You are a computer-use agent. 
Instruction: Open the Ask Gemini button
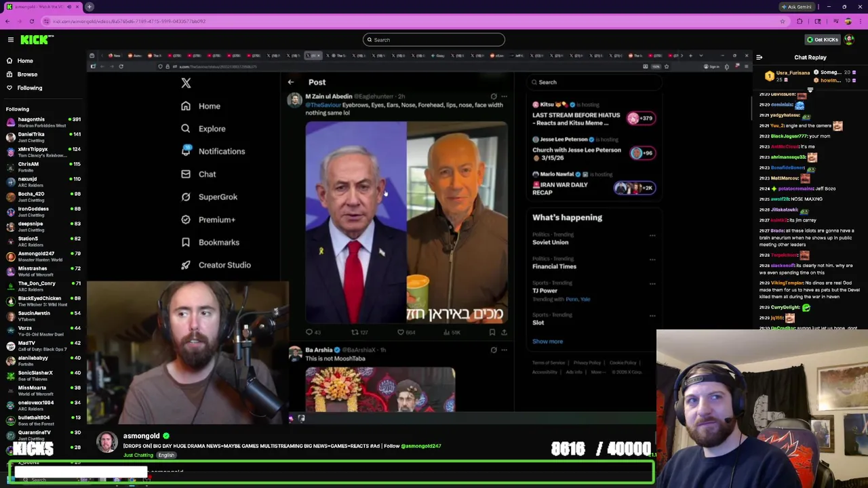coord(796,7)
